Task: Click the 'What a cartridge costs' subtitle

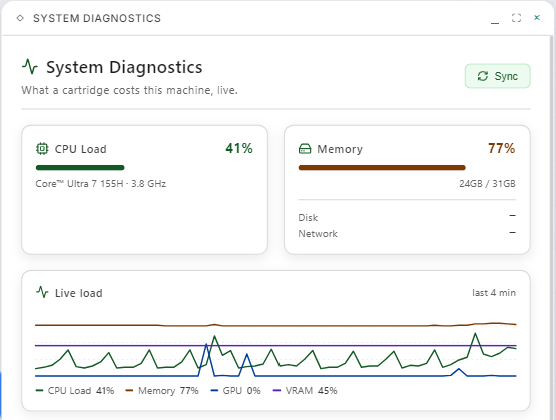Action: click(x=129, y=90)
